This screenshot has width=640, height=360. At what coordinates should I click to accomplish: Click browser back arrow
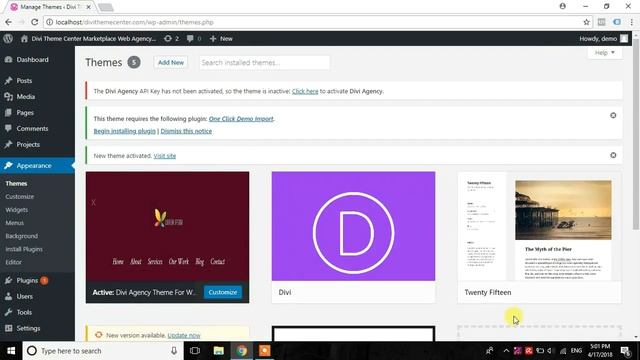[9, 22]
